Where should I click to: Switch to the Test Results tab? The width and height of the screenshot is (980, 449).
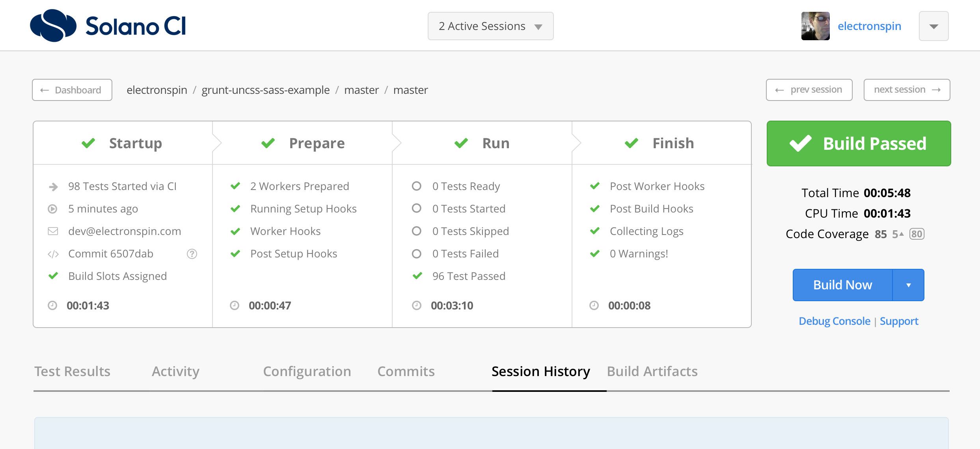coord(73,371)
